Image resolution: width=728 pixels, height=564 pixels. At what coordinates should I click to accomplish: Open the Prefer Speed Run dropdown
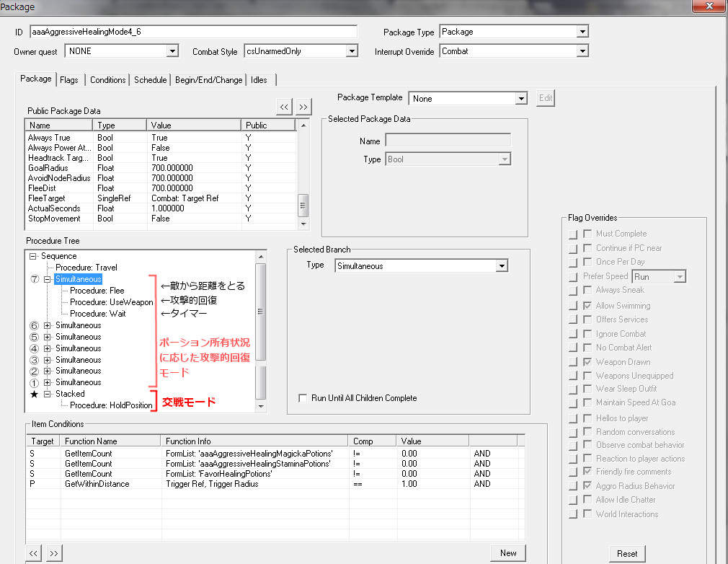click(x=680, y=277)
